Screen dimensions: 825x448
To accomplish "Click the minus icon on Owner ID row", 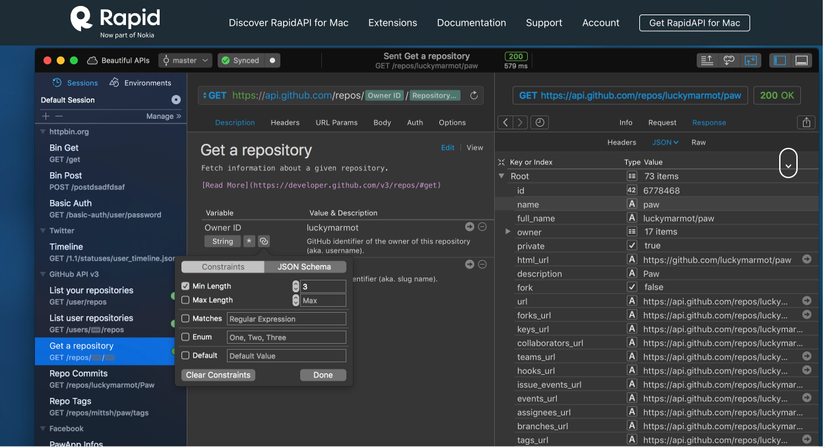I will click(482, 227).
